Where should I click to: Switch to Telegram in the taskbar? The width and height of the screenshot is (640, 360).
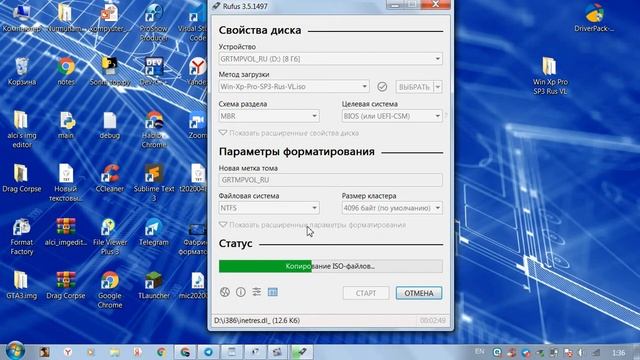[208, 352]
